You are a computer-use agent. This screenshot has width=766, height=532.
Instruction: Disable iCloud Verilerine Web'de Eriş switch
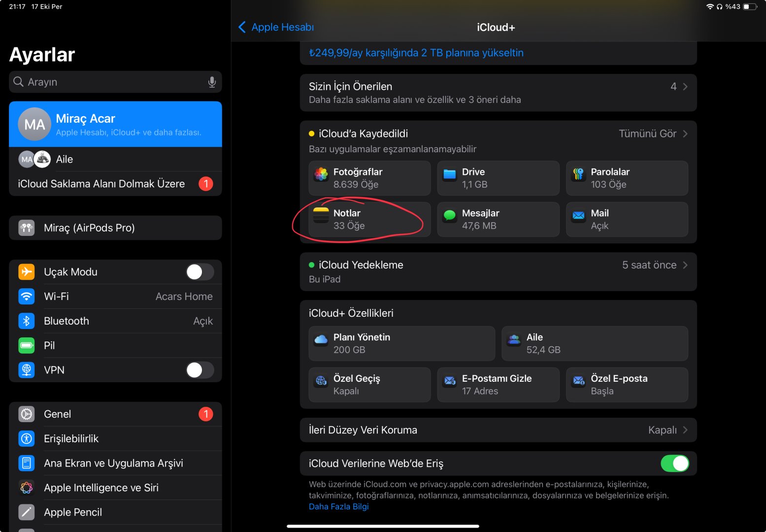click(675, 464)
